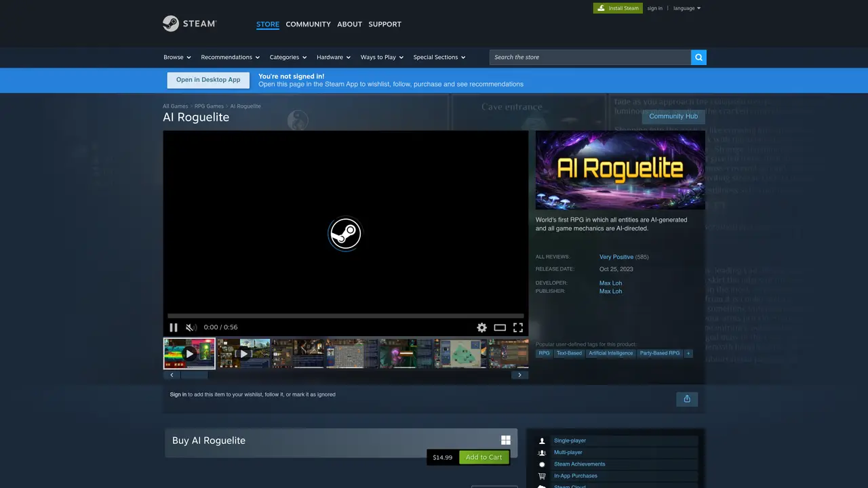Click the Install Steam button
868x488 pixels.
[x=618, y=8]
